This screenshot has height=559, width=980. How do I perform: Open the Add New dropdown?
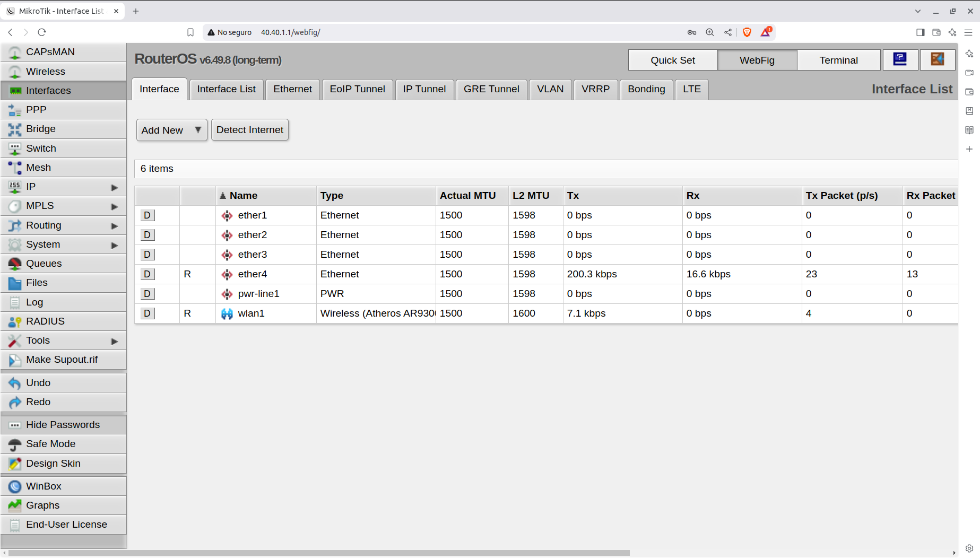coord(171,130)
